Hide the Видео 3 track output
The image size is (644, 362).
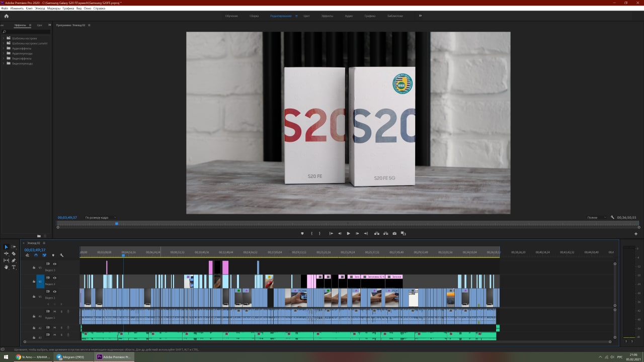pos(55,264)
